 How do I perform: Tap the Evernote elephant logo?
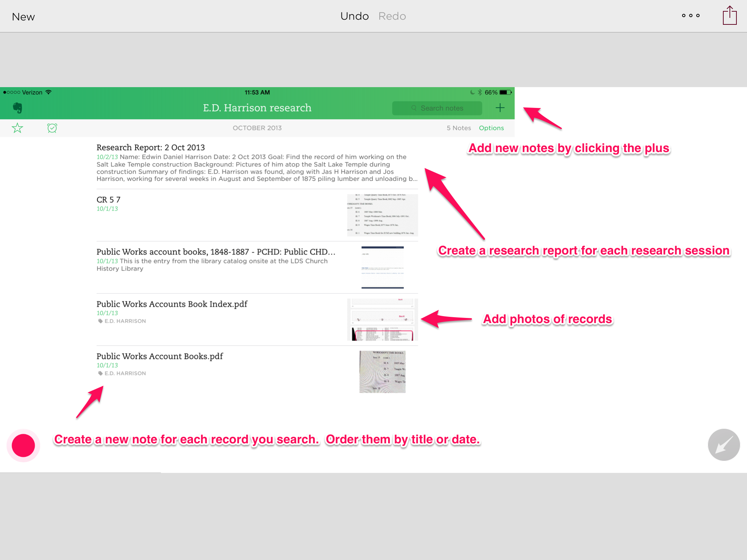point(17,108)
